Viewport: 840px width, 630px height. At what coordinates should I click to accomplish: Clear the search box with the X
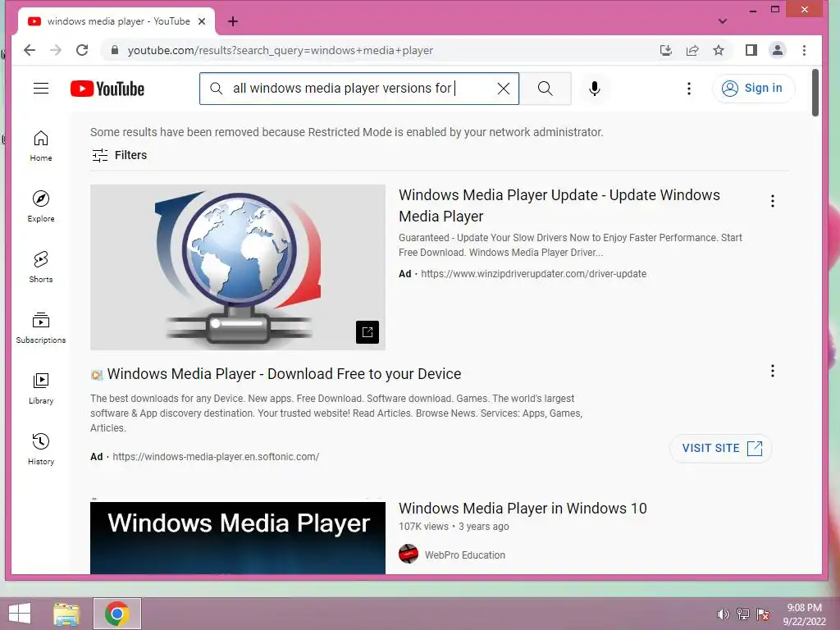[x=503, y=89]
